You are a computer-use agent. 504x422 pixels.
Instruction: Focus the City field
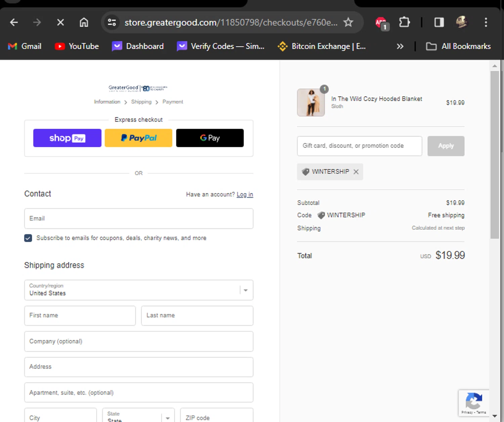point(60,415)
